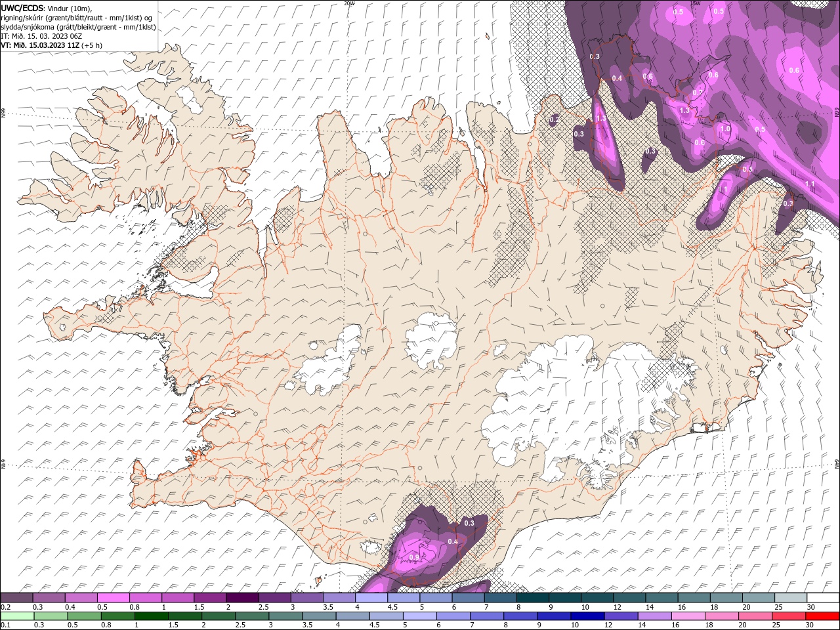The image size is (840, 630).
Task: Pick snow legend swatch between 4.5 and 5
Action: [404, 597]
